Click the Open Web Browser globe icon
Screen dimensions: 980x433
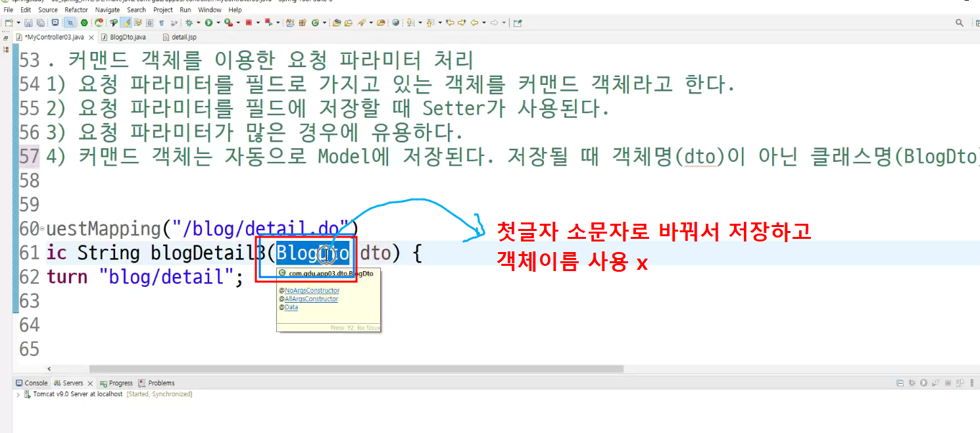click(395, 22)
